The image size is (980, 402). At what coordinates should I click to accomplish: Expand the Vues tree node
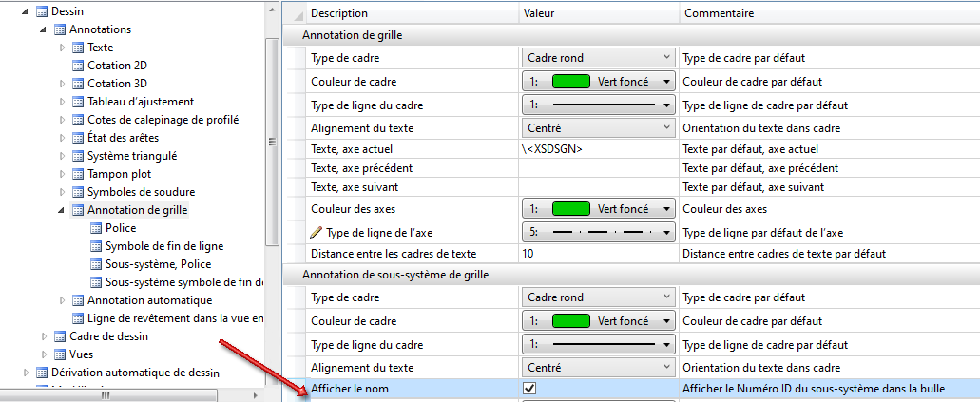pyautogui.click(x=45, y=354)
